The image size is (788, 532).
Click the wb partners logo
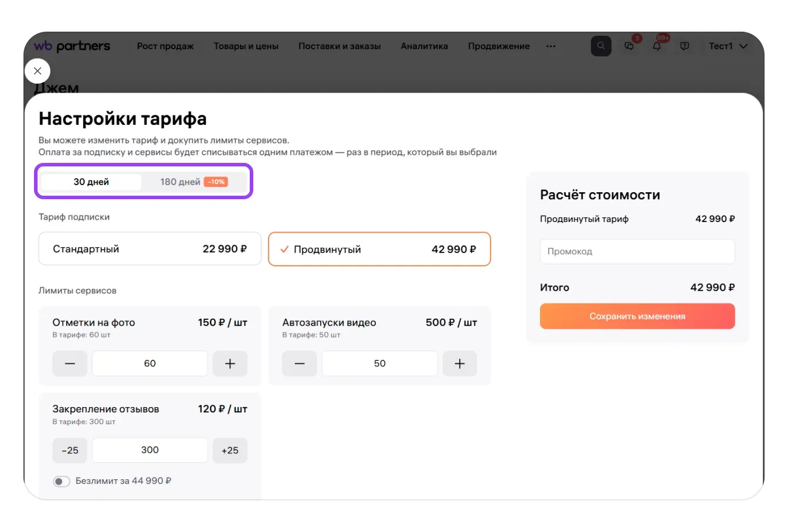click(x=72, y=46)
